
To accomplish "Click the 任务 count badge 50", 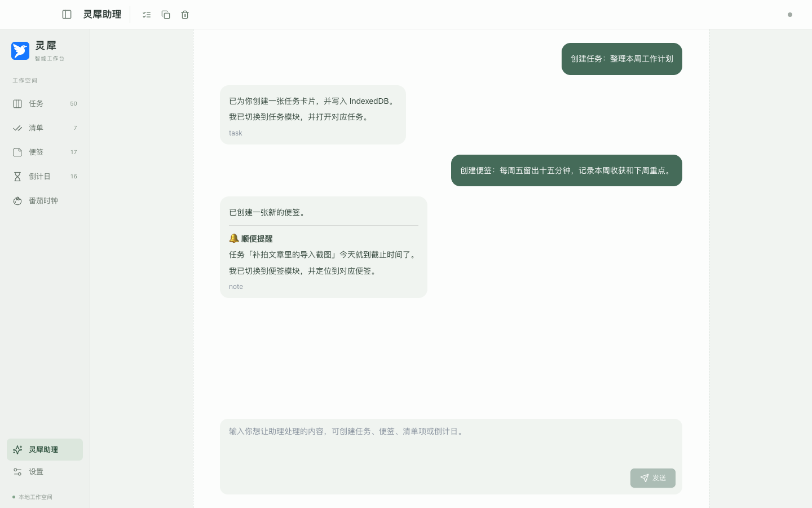I will point(74,104).
